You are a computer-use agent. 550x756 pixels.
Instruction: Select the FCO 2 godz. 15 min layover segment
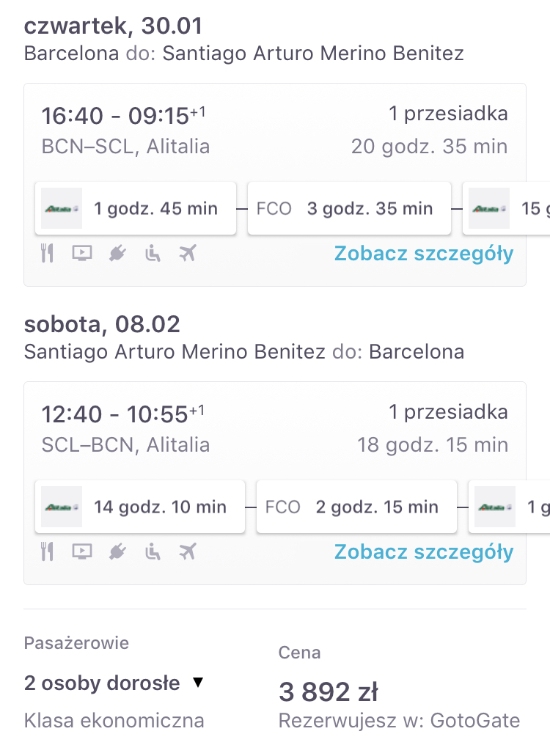tap(356, 507)
